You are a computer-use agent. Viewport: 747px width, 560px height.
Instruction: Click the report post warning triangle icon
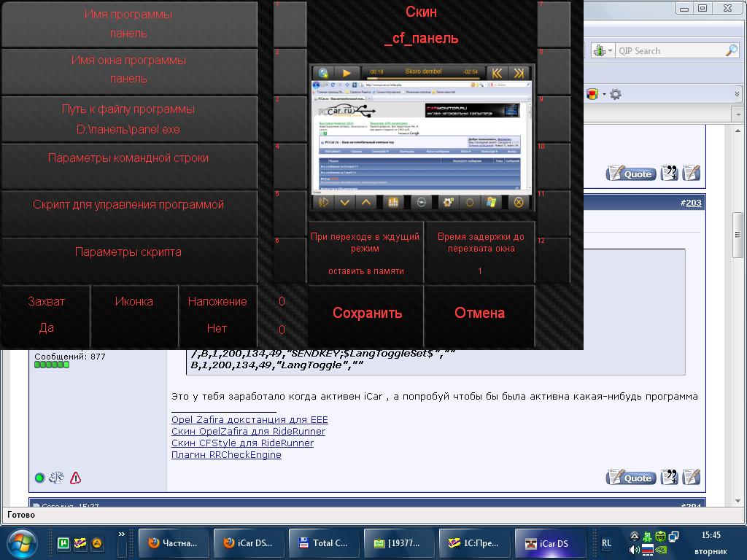coord(75,478)
